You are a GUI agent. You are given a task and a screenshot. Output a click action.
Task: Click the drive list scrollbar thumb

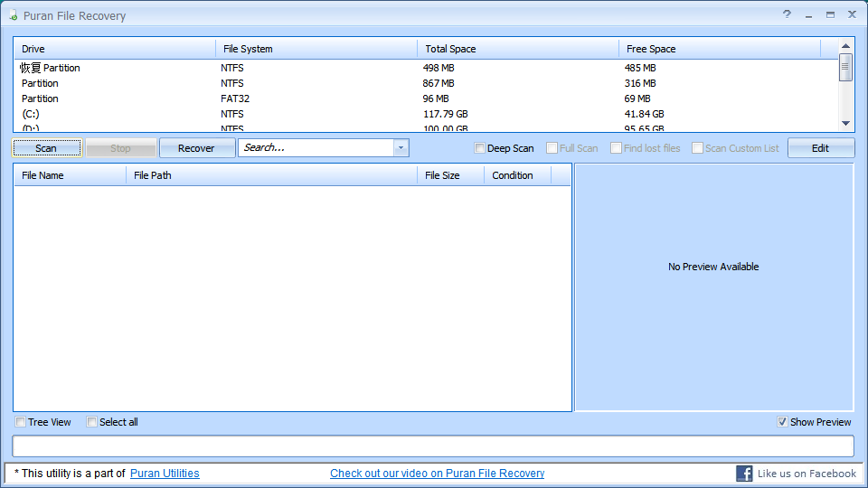(x=844, y=67)
